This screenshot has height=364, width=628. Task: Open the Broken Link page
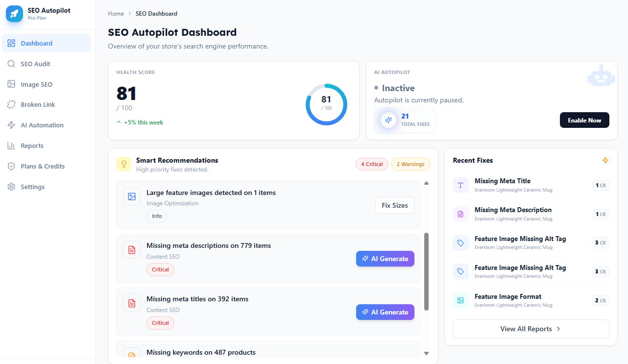coord(46,104)
